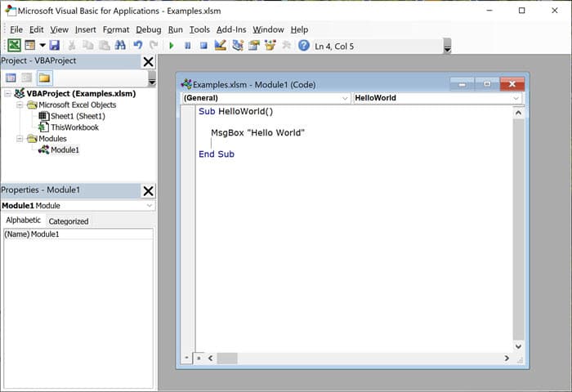The width and height of the screenshot is (572, 392).
Task: Click the Paste clipboard icon
Action: 105,46
